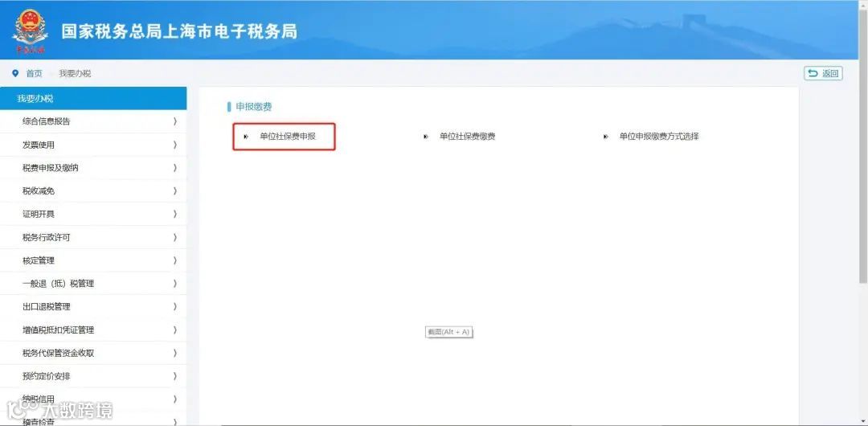This screenshot has height=426, width=868.
Task: Open 单位社保费缴费 link
Action: pos(467,137)
